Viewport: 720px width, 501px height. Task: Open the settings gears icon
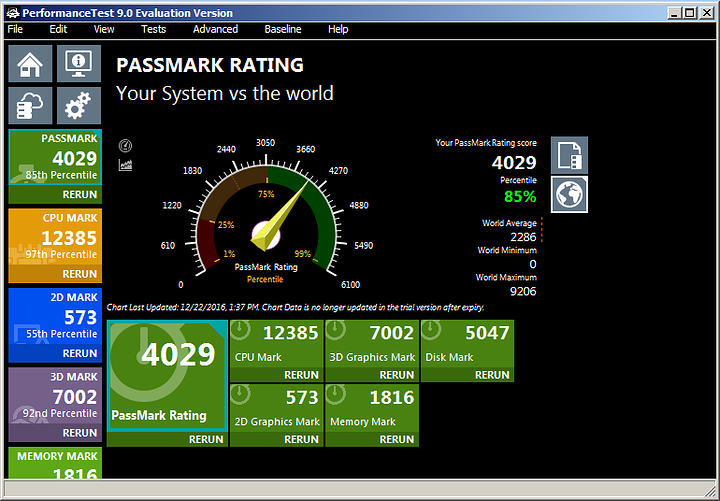click(x=78, y=106)
